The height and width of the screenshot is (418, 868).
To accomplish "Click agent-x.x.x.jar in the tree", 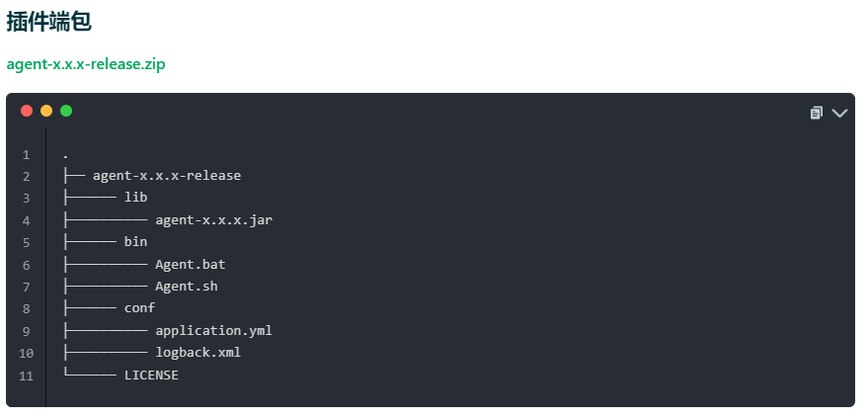I will coord(213,220).
